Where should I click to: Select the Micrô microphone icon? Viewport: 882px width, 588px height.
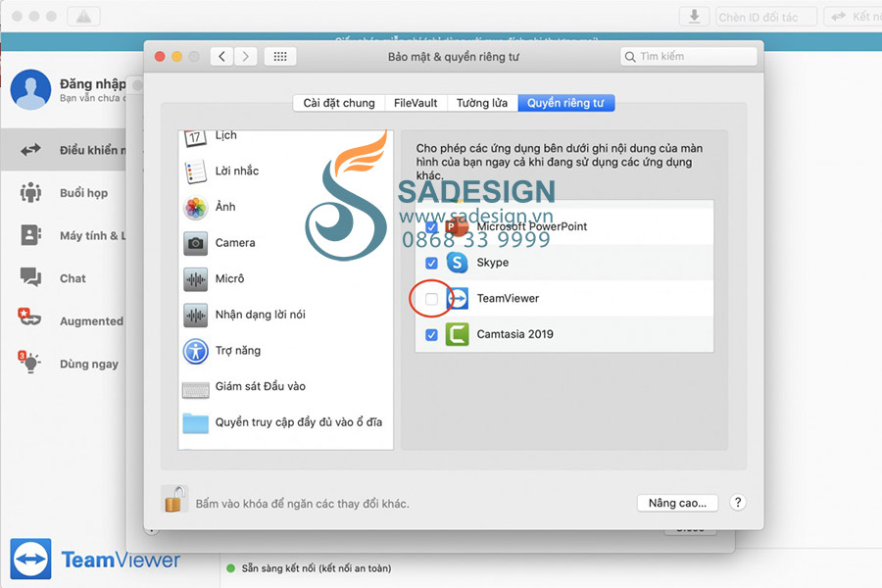[196, 279]
